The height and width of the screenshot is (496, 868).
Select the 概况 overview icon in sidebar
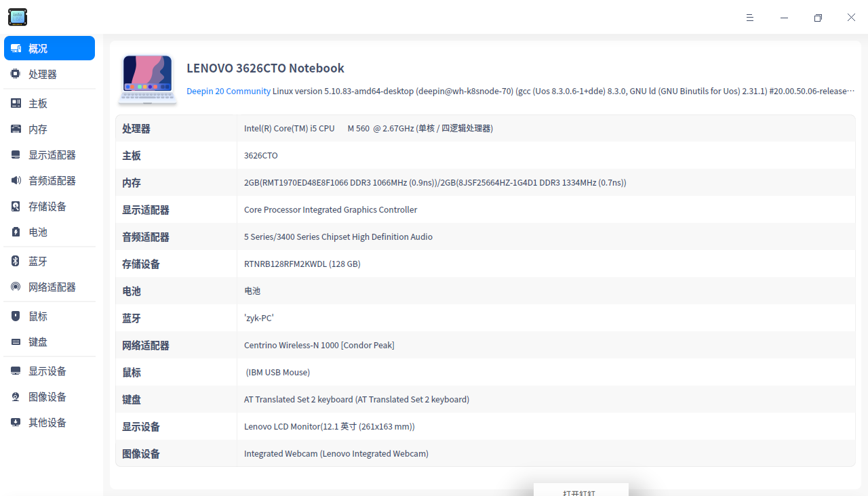(16, 49)
